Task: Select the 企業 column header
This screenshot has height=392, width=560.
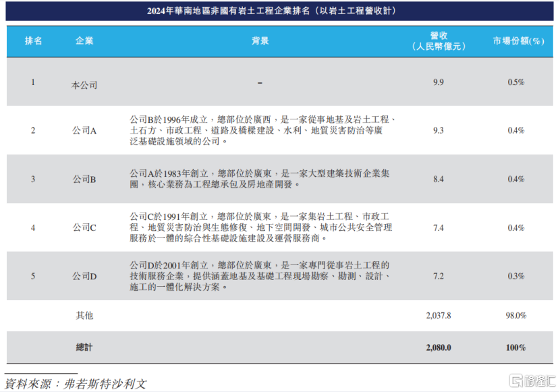Action: click(x=84, y=40)
